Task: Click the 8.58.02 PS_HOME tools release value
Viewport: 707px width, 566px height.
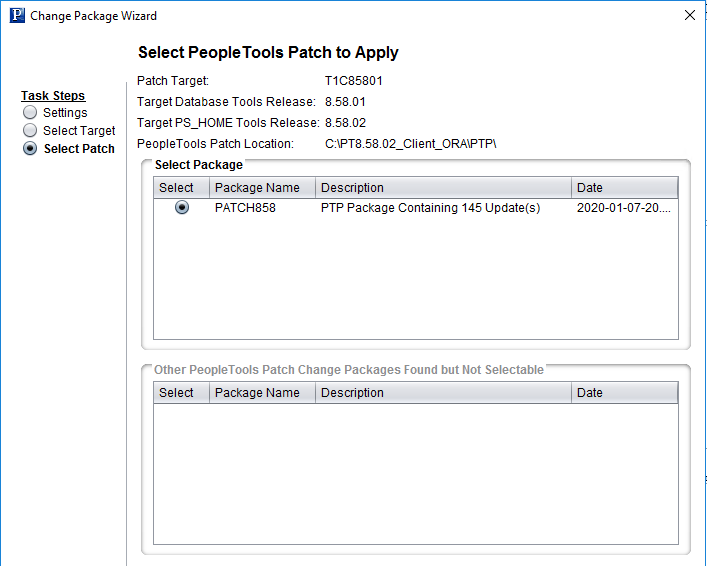Action: (x=345, y=123)
